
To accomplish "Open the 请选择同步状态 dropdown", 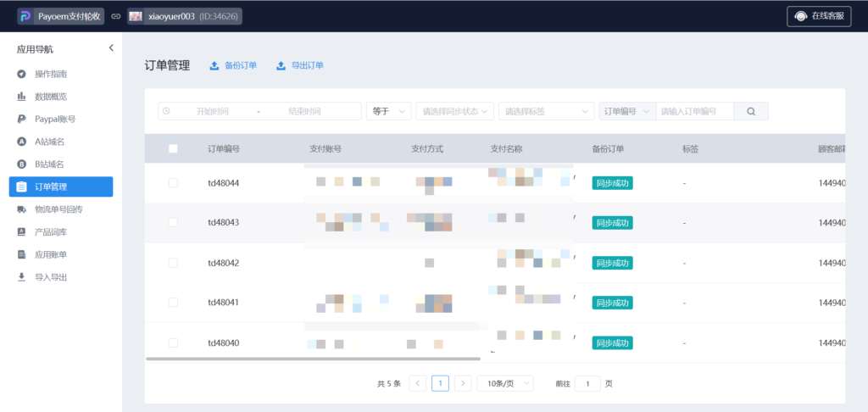I will click(456, 111).
